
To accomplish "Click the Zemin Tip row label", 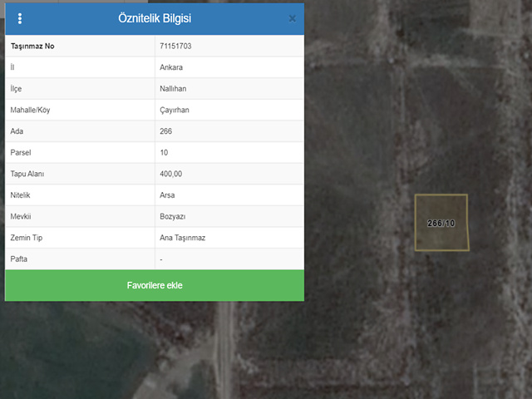I will tap(27, 238).
